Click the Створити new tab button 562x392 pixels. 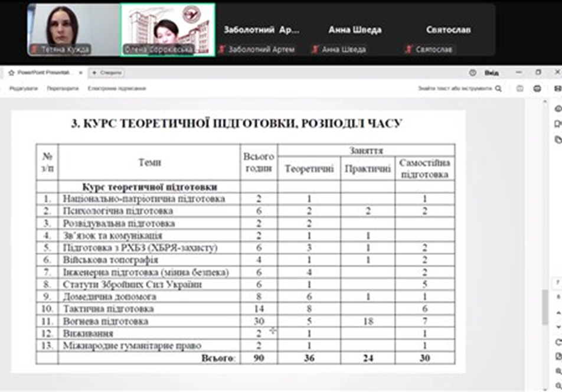click(x=107, y=73)
